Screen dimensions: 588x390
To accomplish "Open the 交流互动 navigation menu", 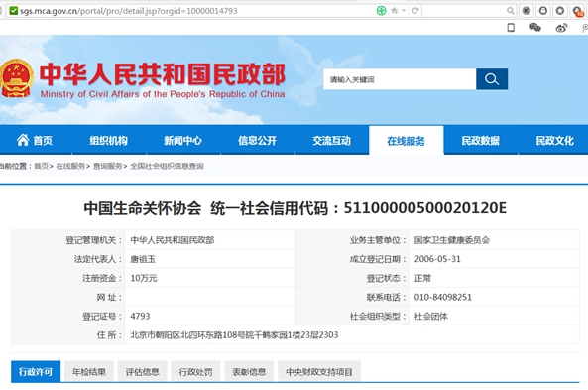I will click(x=331, y=140).
